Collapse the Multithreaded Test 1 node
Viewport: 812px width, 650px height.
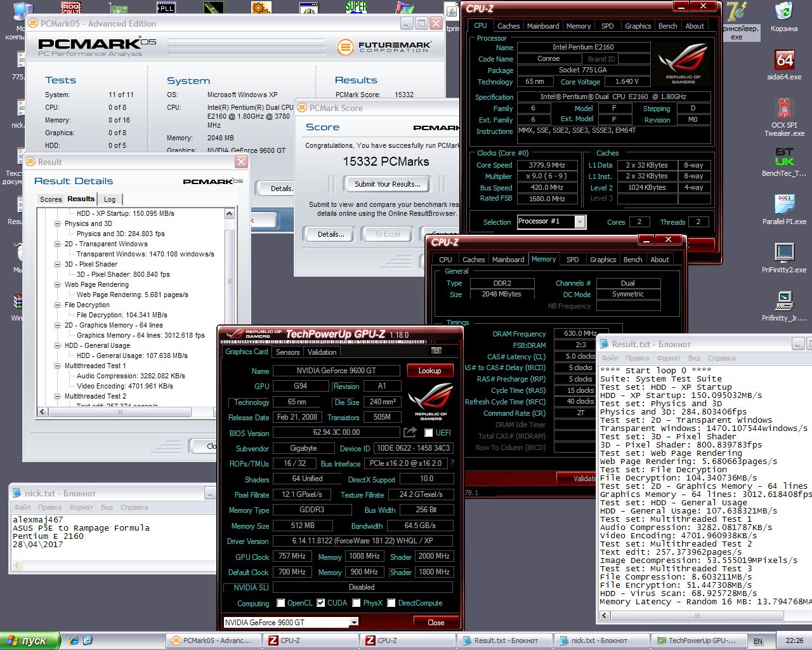pyautogui.click(x=58, y=366)
